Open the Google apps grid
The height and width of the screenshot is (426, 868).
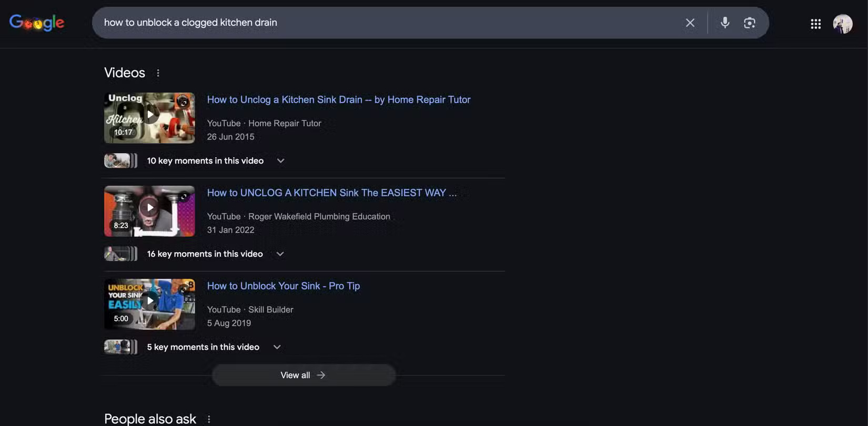815,24
